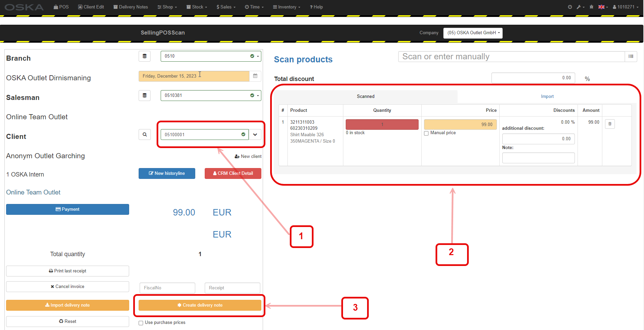The height and width of the screenshot is (330, 644).
Task: Open the Branch 0510 dropdown
Action: click(211, 56)
